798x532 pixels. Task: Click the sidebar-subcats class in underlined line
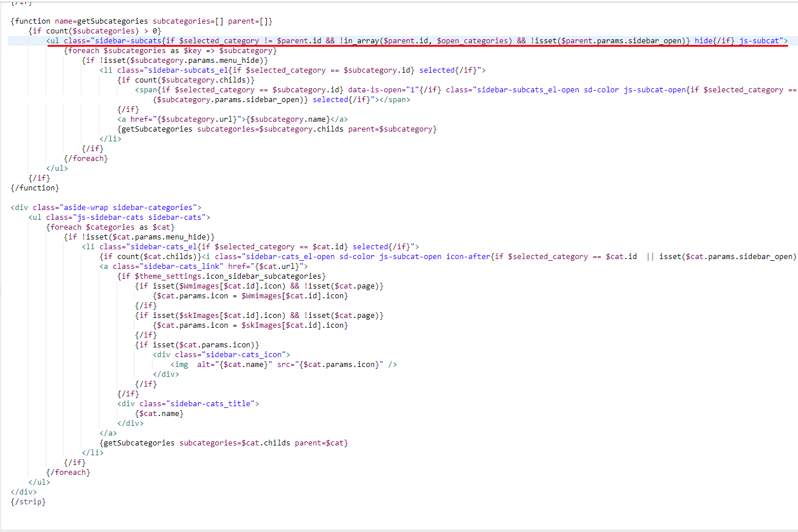pos(128,41)
